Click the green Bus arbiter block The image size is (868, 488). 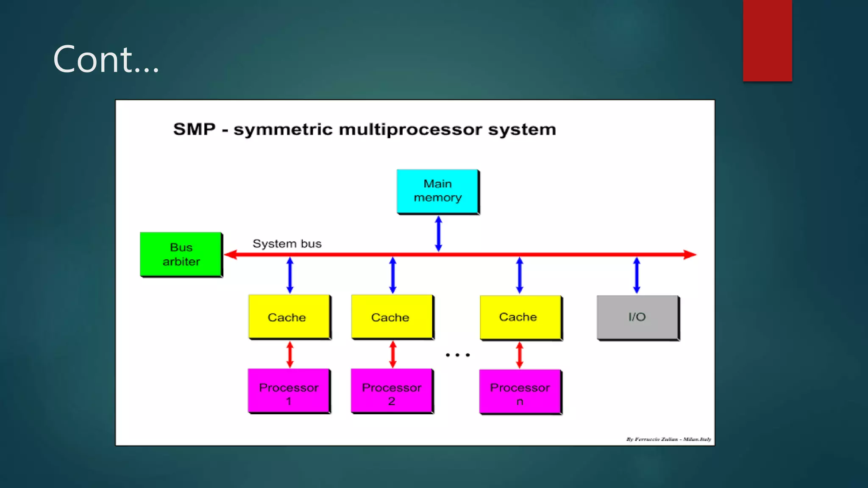181,254
